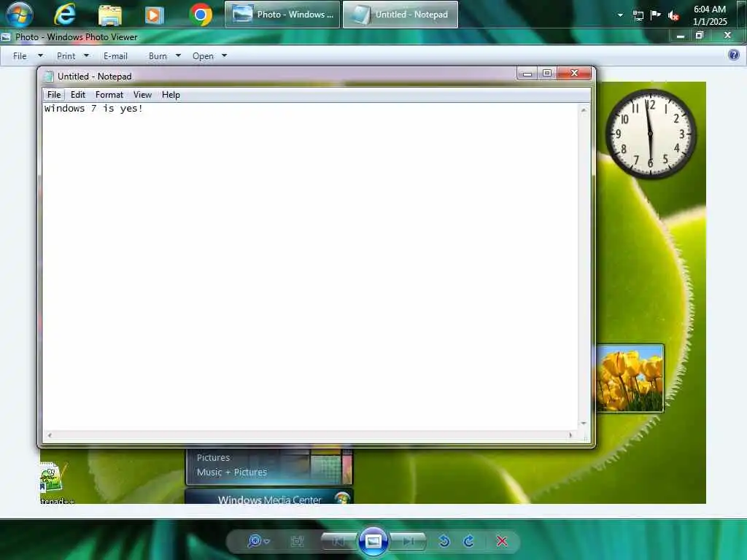This screenshot has height=560, width=747.
Task: Expand the Burn dropdown arrow
Action: (x=178, y=55)
